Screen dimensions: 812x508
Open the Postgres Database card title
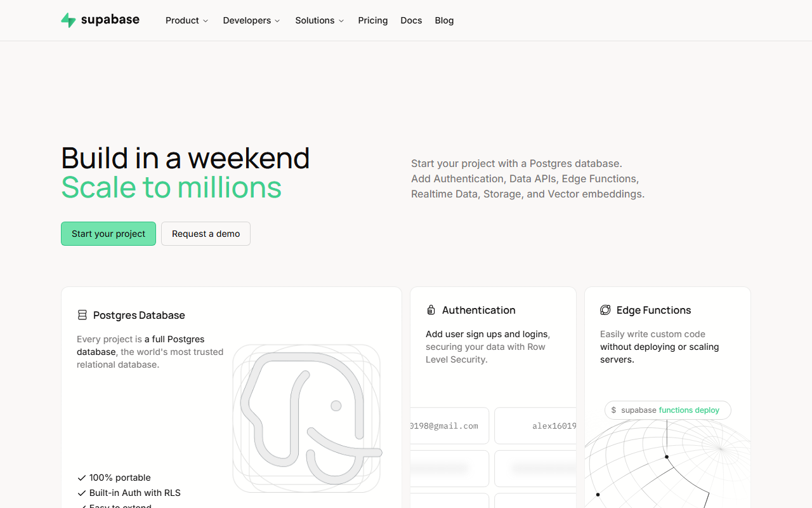(x=139, y=315)
